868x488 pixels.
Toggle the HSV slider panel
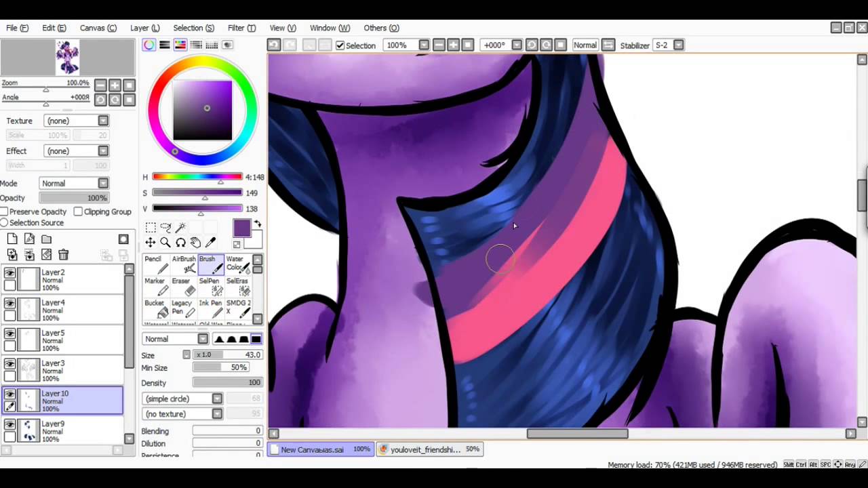[180, 45]
